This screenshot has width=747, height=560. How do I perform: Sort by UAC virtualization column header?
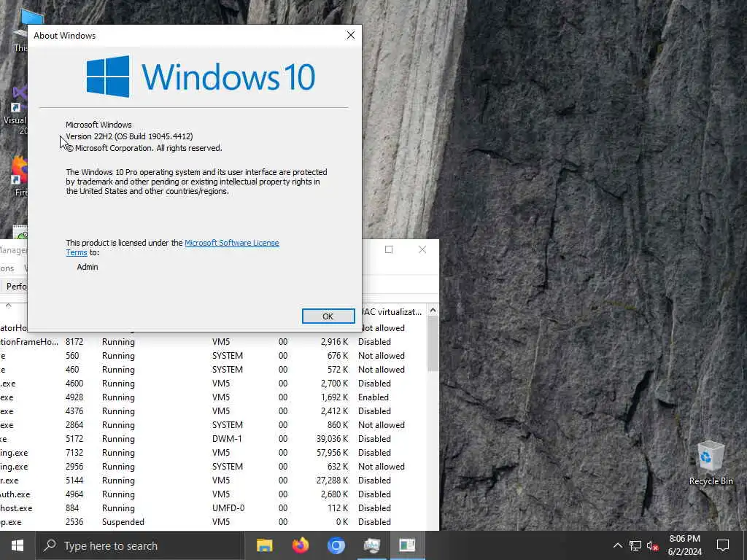(x=391, y=312)
